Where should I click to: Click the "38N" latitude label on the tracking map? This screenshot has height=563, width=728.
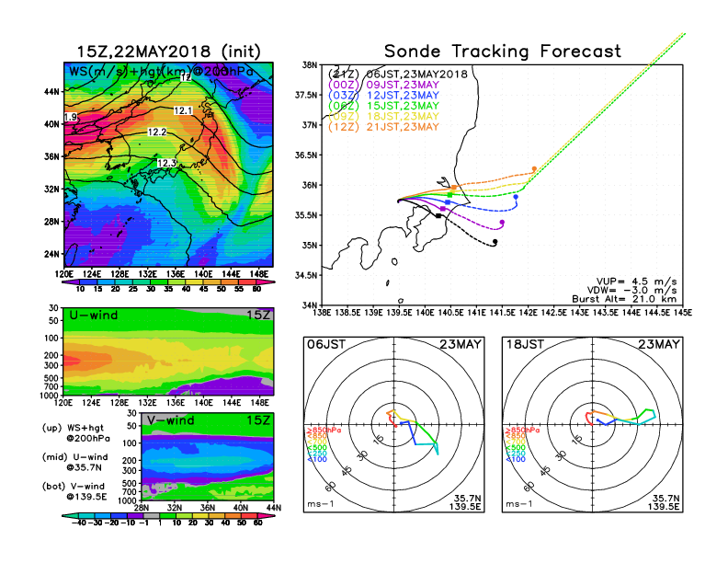pos(310,64)
